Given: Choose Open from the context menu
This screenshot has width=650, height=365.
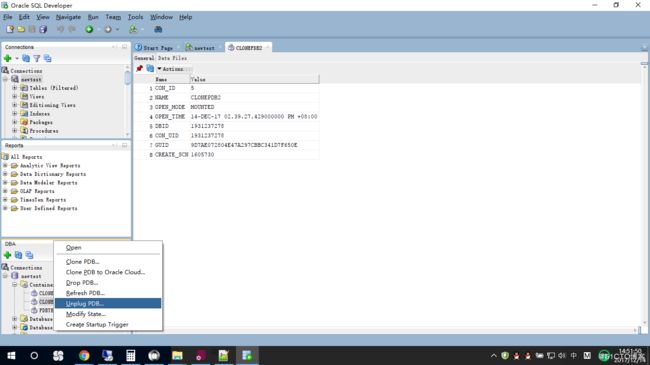Looking at the screenshot, I should (108, 248).
